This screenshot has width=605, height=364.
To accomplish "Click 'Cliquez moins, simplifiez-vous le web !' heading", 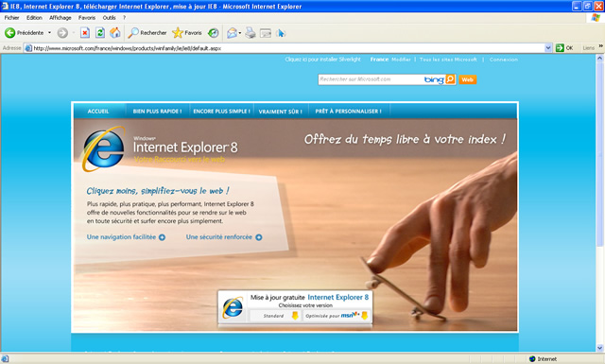I will [x=158, y=191].
